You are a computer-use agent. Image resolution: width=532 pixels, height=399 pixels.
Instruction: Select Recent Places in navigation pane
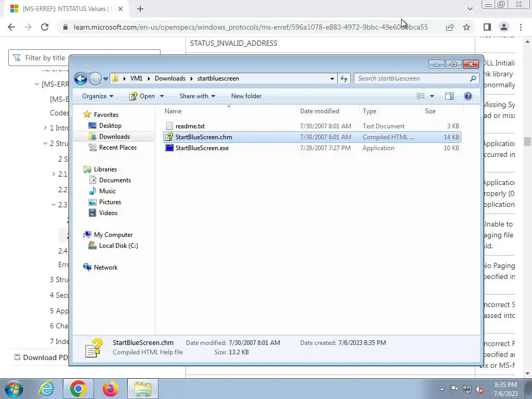(x=118, y=147)
